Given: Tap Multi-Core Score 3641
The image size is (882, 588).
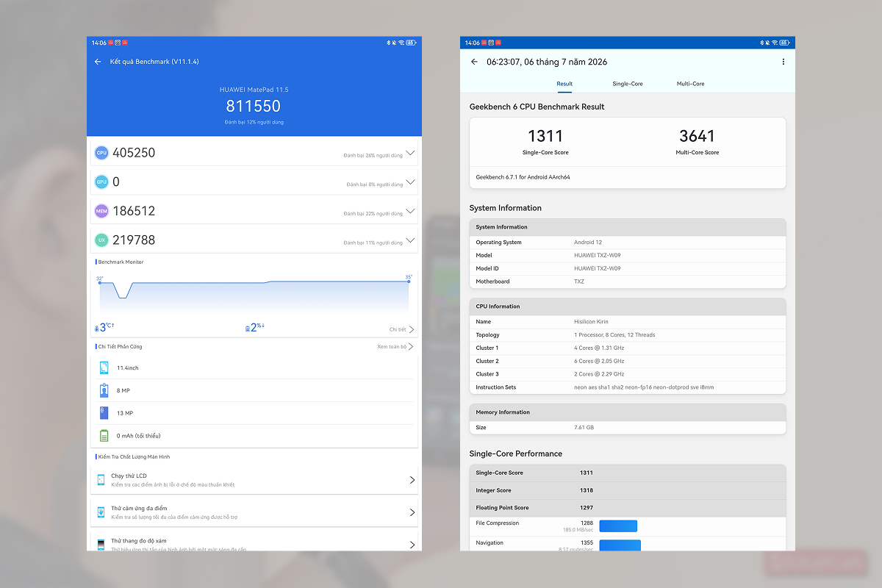Looking at the screenshot, I should [x=698, y=141].
